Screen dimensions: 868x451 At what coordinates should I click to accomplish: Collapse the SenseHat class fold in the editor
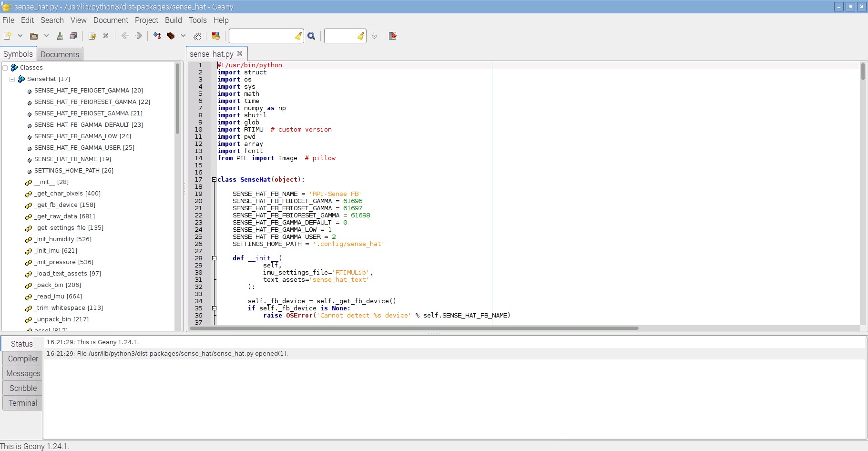[214, 180]
